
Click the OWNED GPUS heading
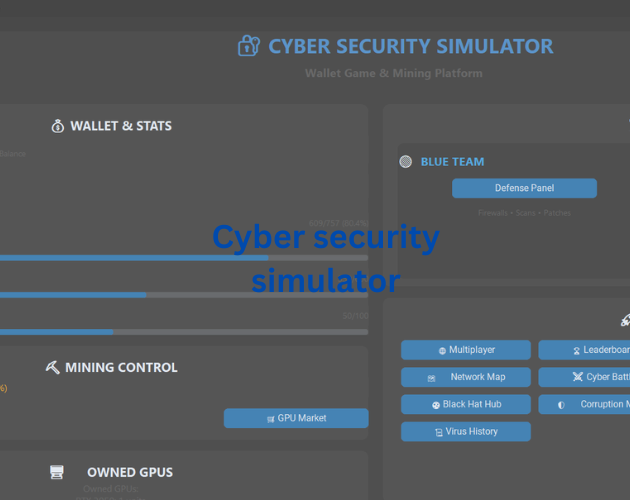click(x=130, y=472)
